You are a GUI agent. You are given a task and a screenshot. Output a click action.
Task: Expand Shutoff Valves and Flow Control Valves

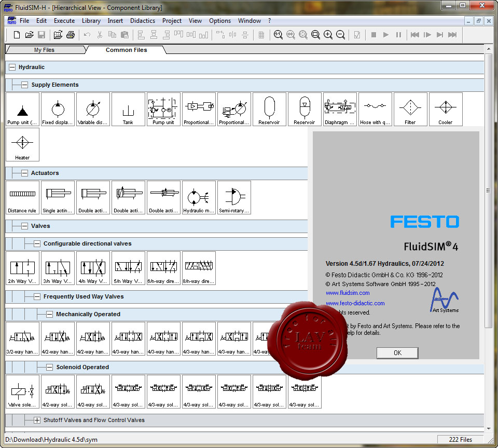click(37, 420)
